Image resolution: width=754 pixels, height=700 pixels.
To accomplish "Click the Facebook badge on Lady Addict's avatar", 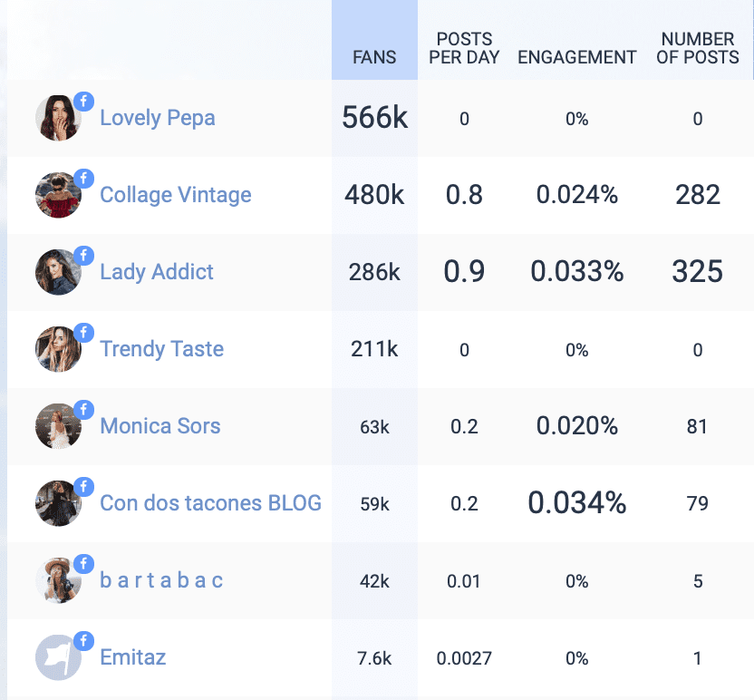I will (x=84, y=257).
